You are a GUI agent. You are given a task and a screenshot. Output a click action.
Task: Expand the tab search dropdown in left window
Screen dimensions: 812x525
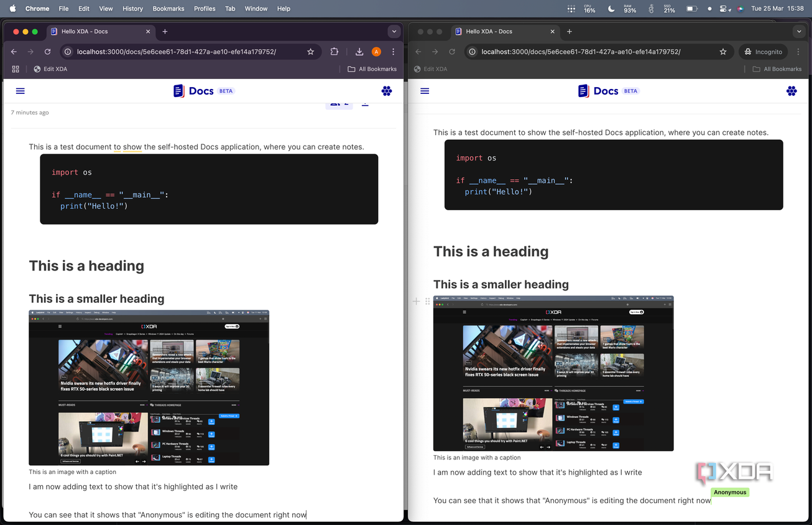[x=394, y=31]
